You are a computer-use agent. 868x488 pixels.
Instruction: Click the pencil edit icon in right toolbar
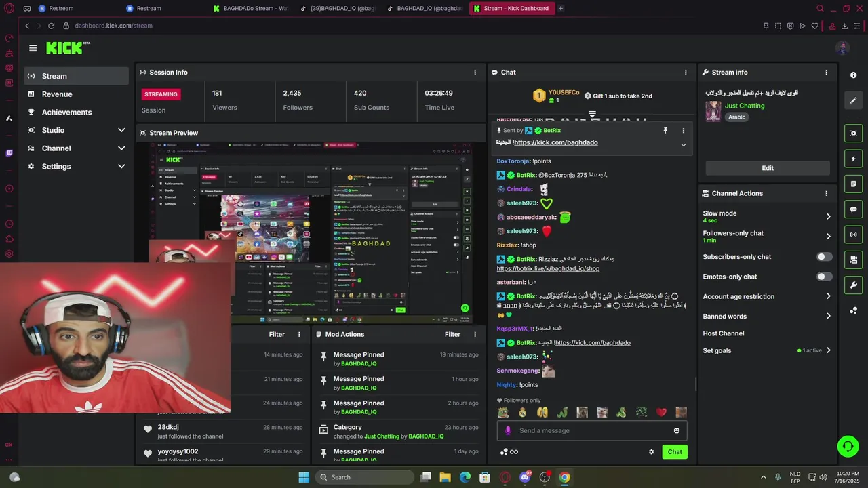coord(854,100)
